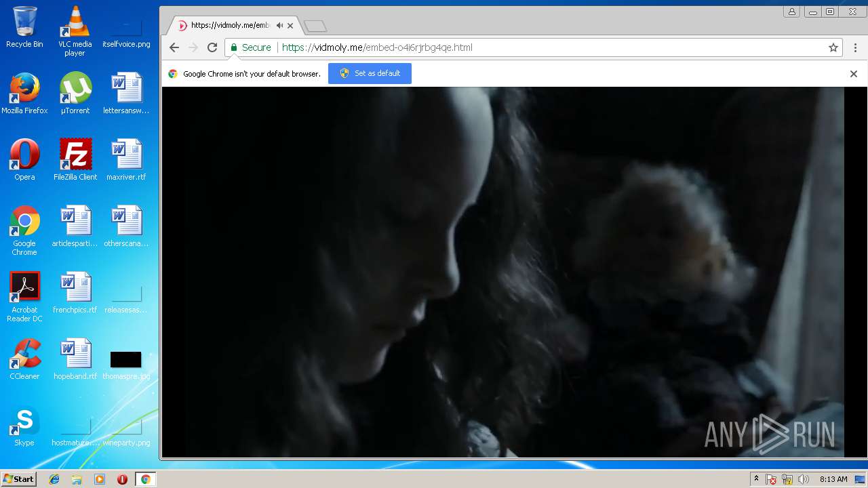Open the network tray icon
This screenshot has height=488, width=868.
click(787, 479)
